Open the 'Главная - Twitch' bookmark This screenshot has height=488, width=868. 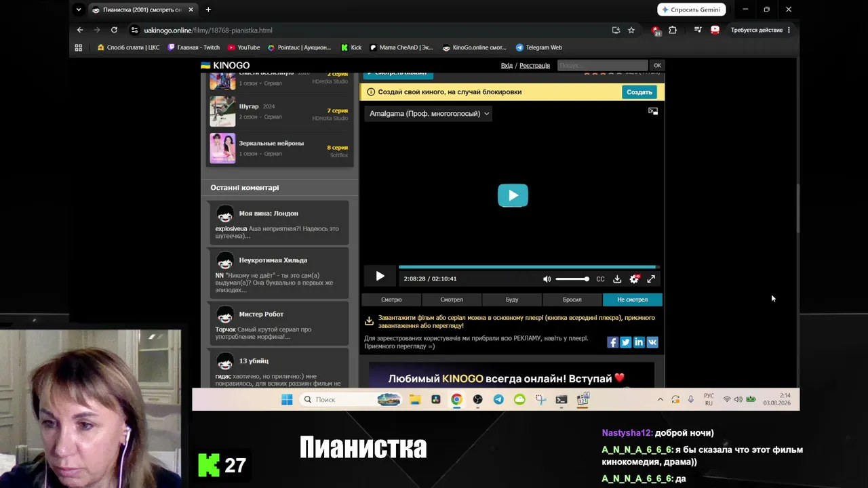[x=194, y=47]
